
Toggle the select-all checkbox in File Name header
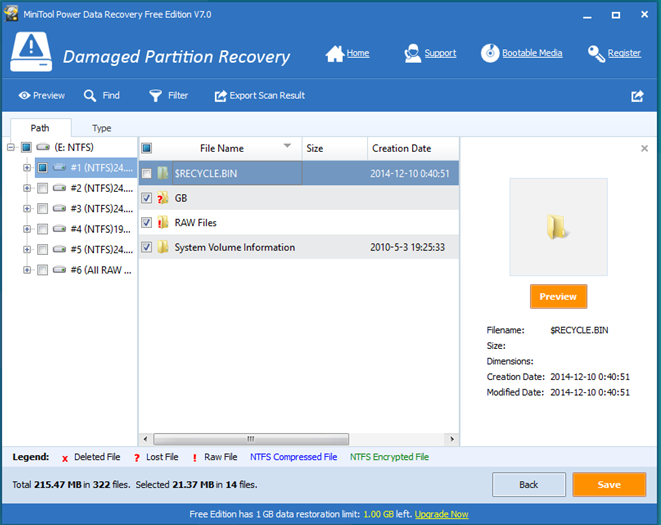point(146,148)
